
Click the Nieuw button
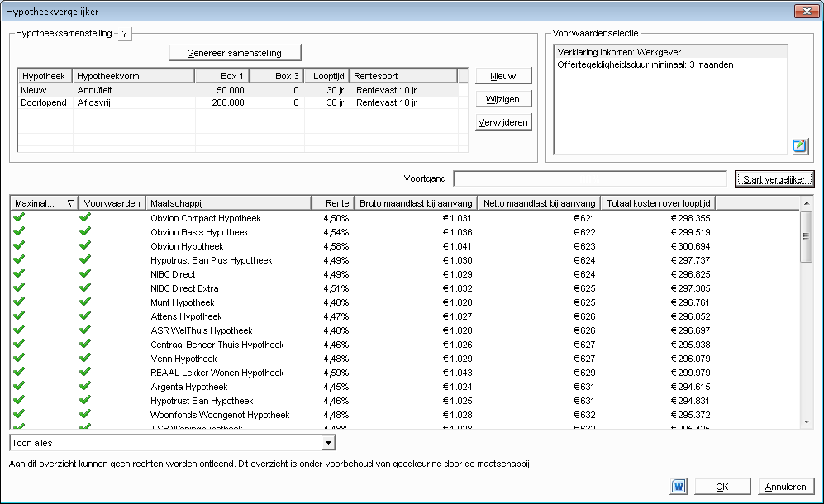pyautogui.click(x=503, y=76)
